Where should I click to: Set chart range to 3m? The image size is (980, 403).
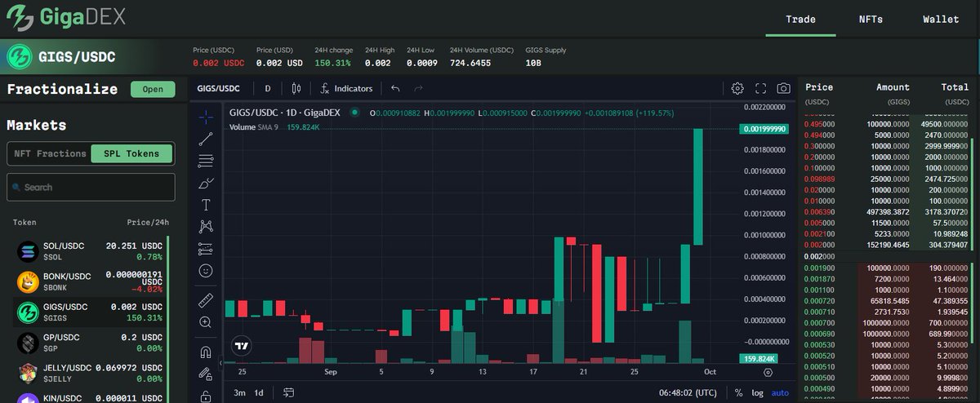pos(239,392)
